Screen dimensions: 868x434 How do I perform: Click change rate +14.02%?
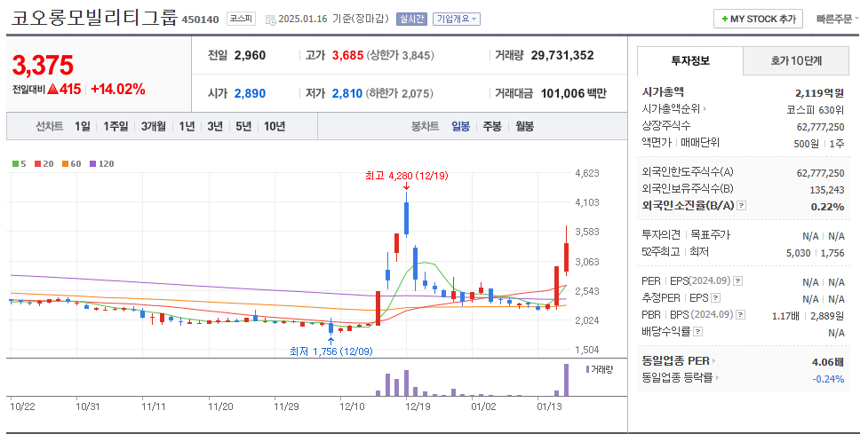118,89
